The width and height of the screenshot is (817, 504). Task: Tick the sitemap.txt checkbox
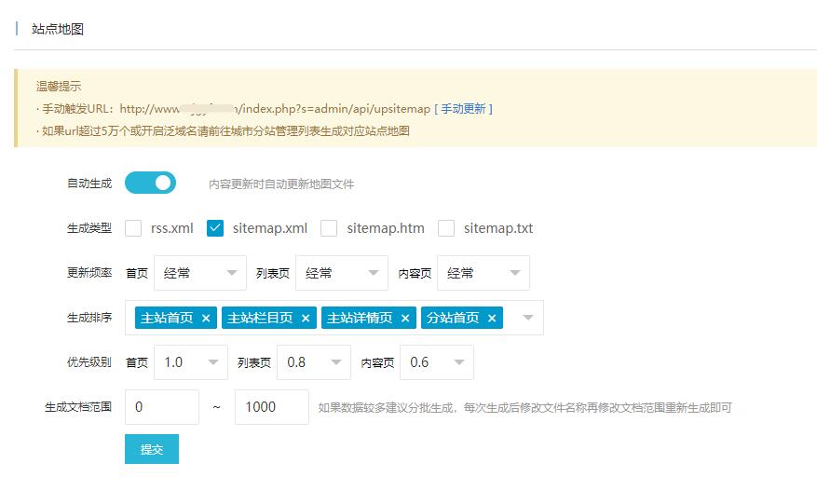[446, 228]
